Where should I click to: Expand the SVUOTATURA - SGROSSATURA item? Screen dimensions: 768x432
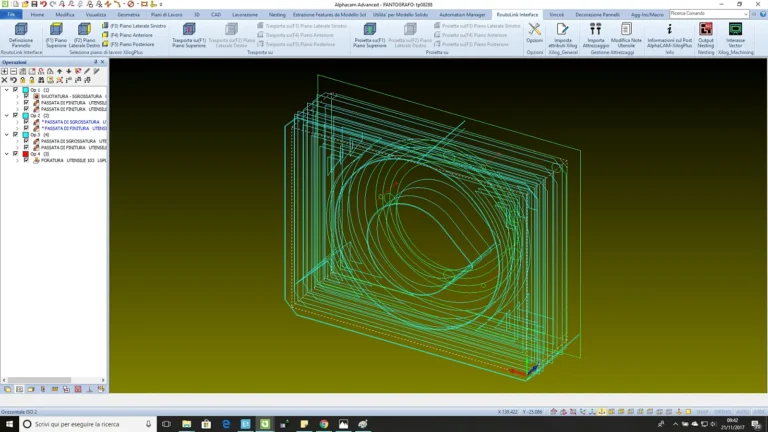17,96
